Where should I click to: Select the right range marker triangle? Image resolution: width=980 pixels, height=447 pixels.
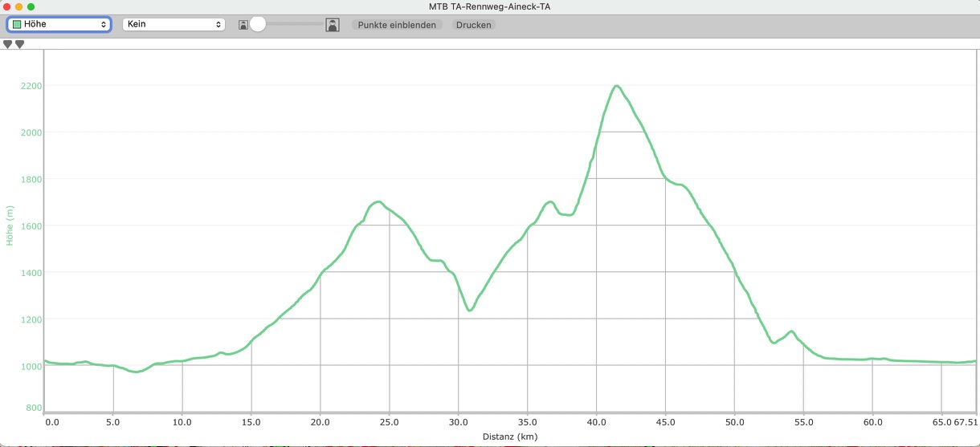click(20, 45)
